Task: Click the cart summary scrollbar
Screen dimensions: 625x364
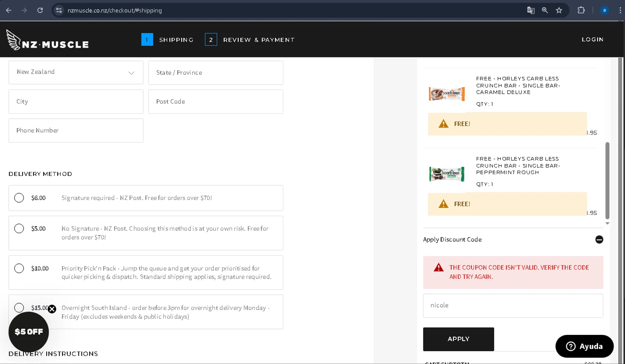Action: click(x=607, y=180)
